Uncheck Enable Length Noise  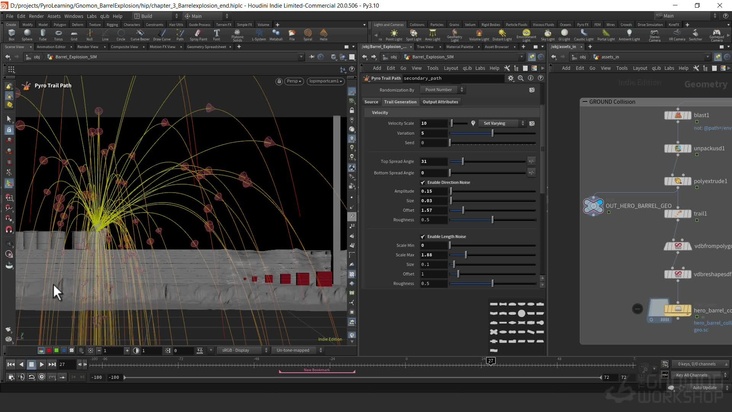tap(423, 236)
